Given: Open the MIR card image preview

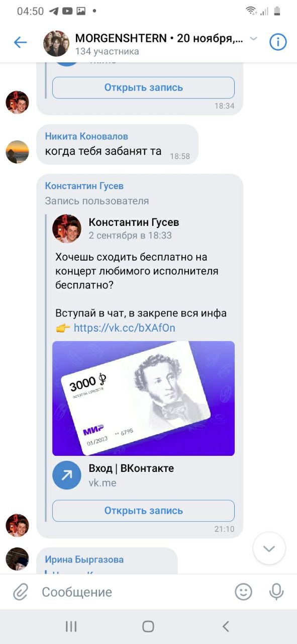Looking at the screenshot, I should (143, 398).
